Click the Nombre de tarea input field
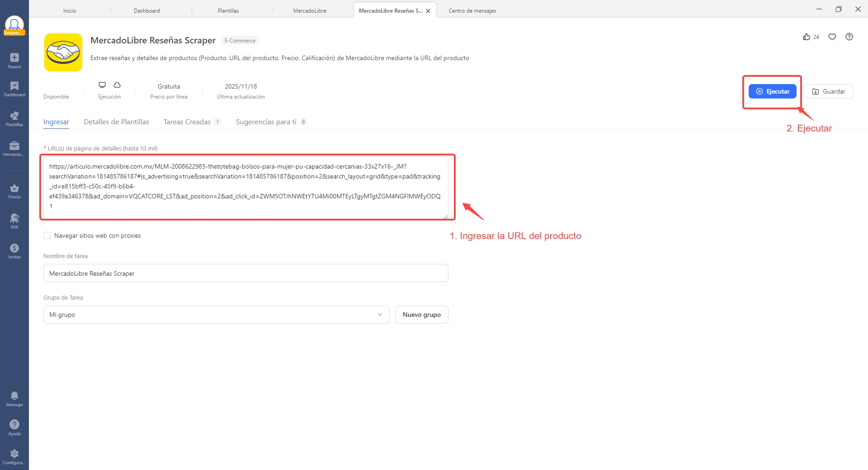This screenshot has width=868, height=470. pos(245,273)
